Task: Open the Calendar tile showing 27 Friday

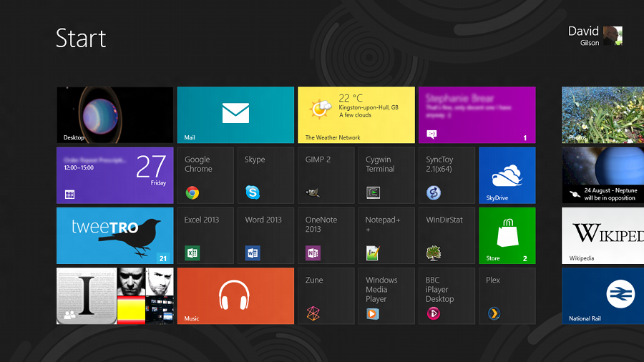Action: (115, 175)
